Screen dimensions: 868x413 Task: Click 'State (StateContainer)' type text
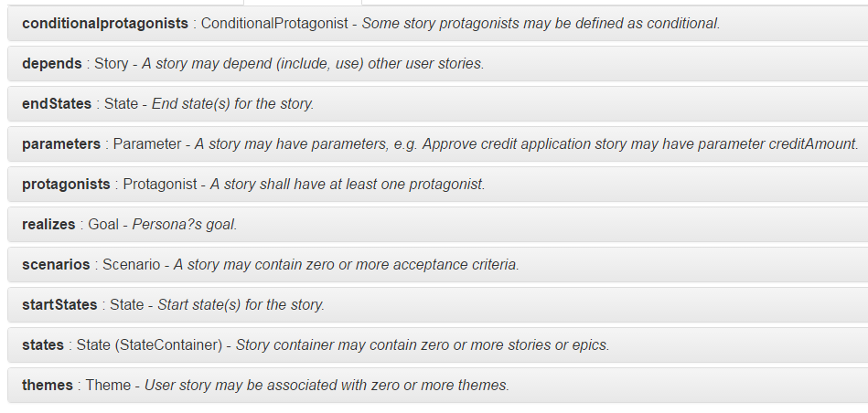click(x=149, y=345)
